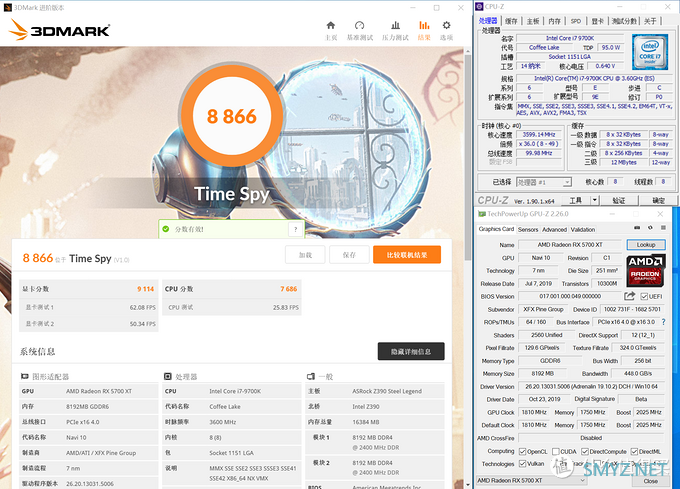Click the orange 8 866 score circle
Viewport: 680px width, 489px height.
[232, 116]
